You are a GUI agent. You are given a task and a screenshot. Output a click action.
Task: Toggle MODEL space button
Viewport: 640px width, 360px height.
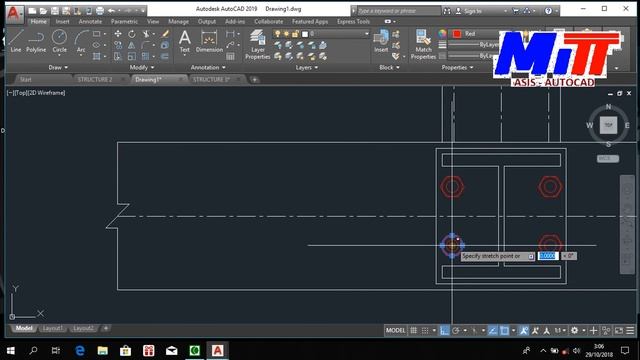[396, 330]
